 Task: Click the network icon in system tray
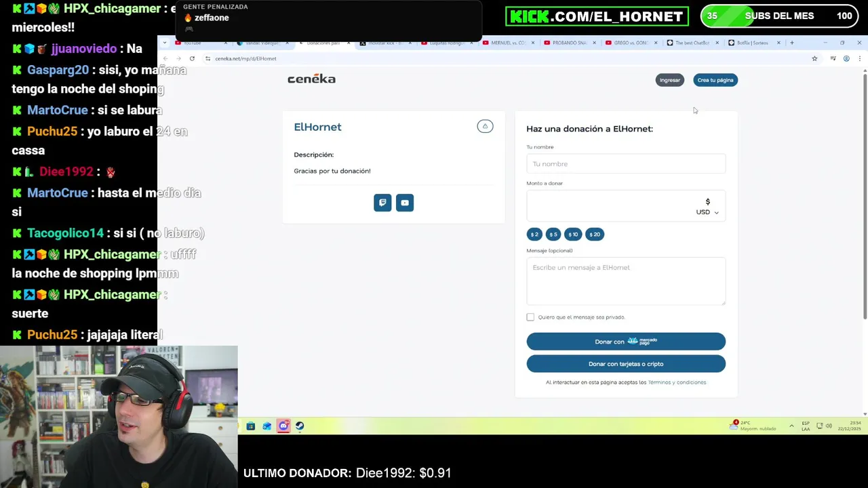click(x=820, y=426)
